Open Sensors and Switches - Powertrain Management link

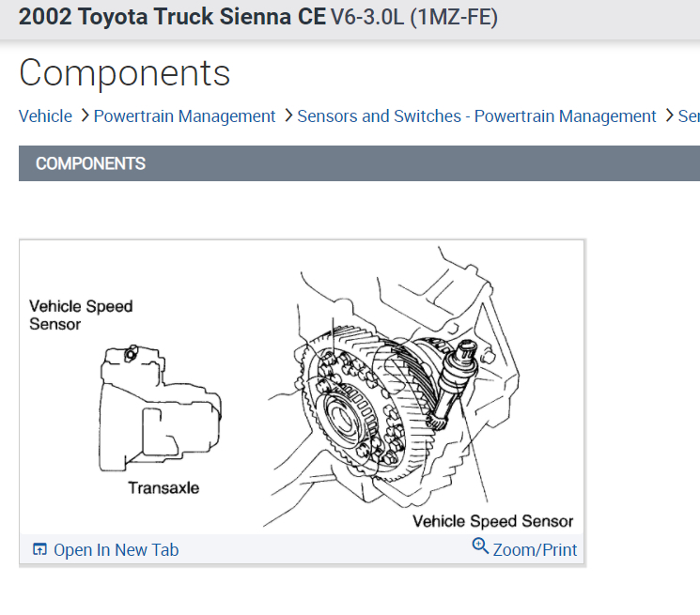pos(476,116)
